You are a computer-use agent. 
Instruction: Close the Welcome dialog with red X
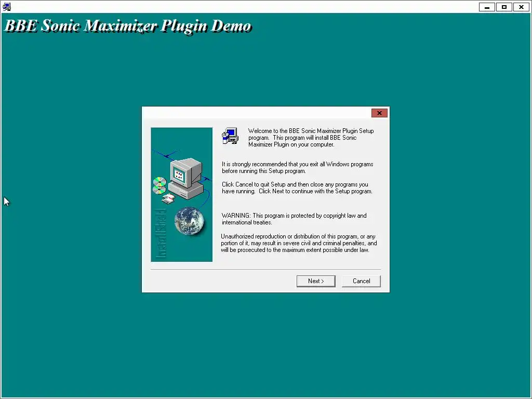(379, 113)
